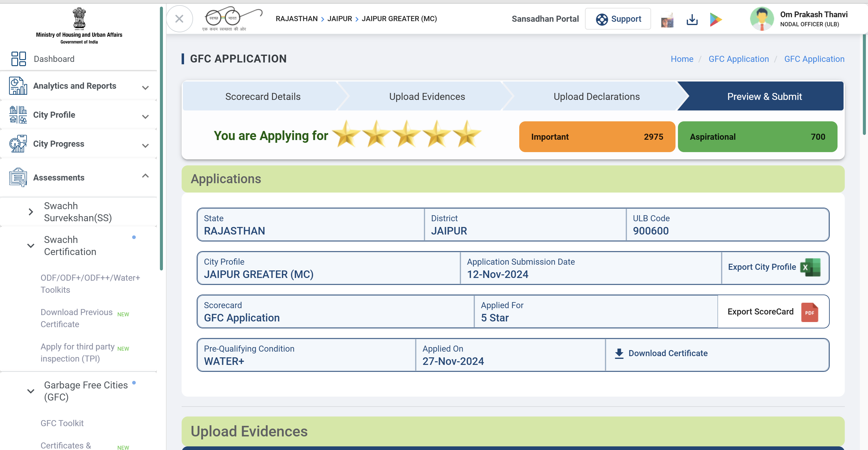
Task: Open the photo thumbnail icon in header
Action: (667, 20)
